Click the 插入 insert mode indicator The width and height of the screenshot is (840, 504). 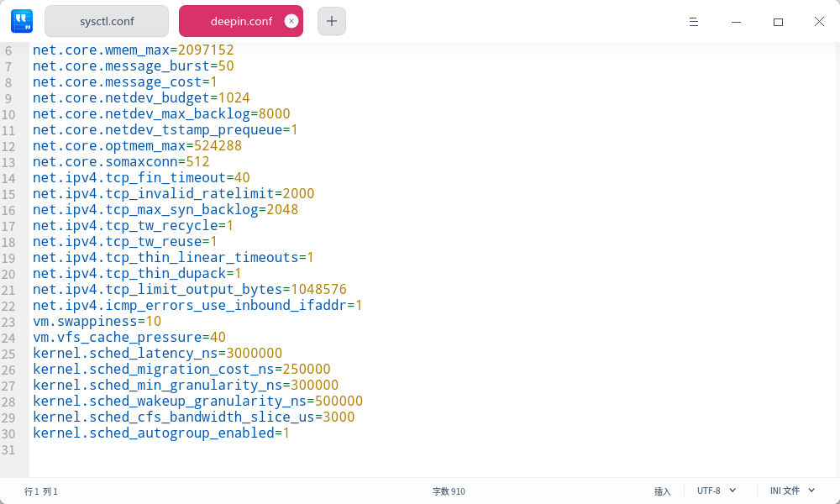[663, 491]
